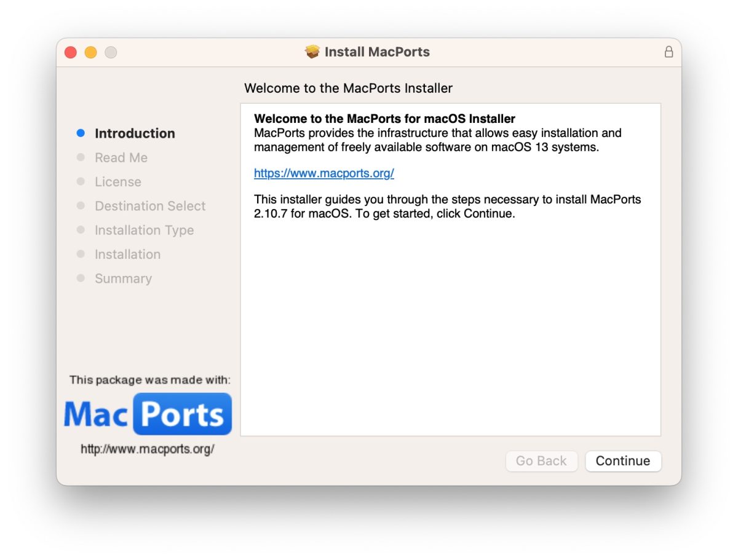Select the Read Me step
Image resolution: width=738 pixels, height=560 pixels.
pyautogui.click(x=121, y=157)
